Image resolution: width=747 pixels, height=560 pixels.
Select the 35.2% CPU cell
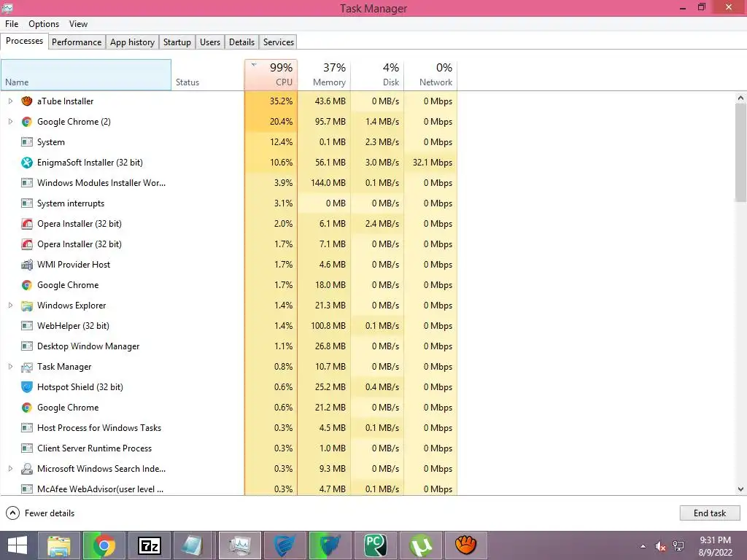(x=271, y=101)
